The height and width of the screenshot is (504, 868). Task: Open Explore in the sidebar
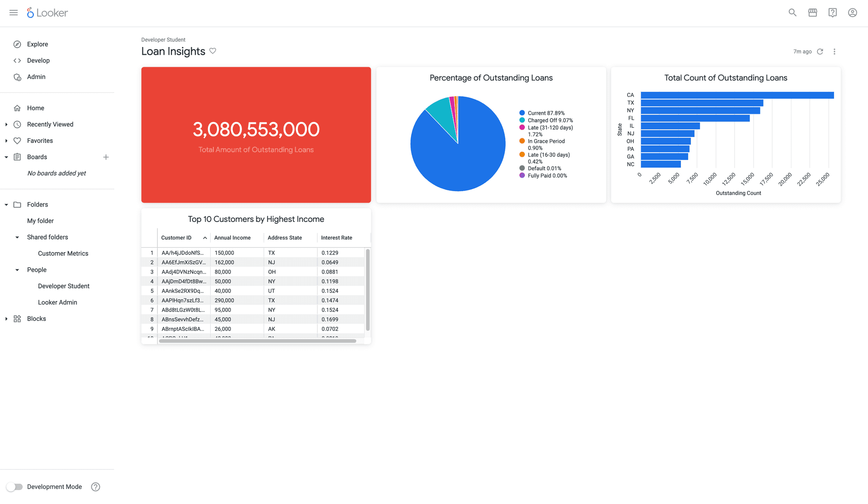(38, 44)
